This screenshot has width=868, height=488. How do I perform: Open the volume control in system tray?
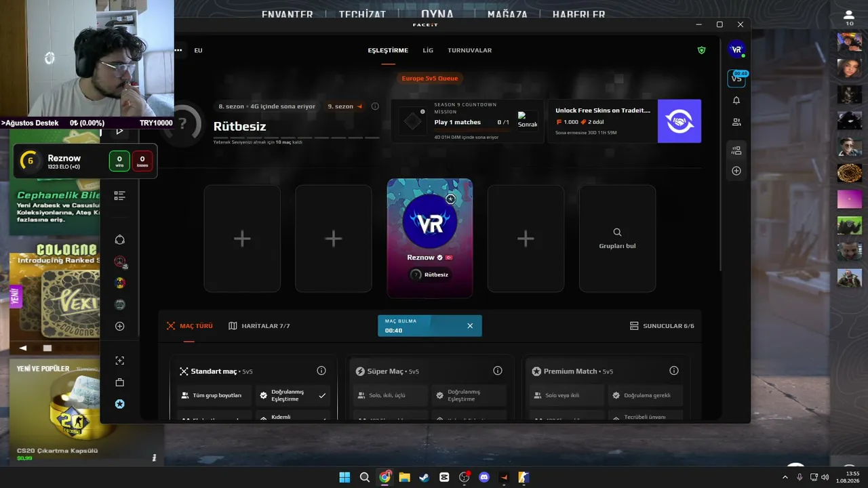pos(825,477)
